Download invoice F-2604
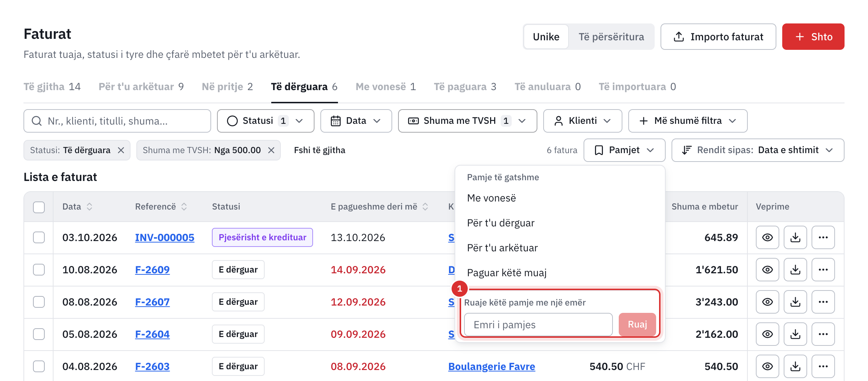Screen dimensions: 868x381 (795, 334)
